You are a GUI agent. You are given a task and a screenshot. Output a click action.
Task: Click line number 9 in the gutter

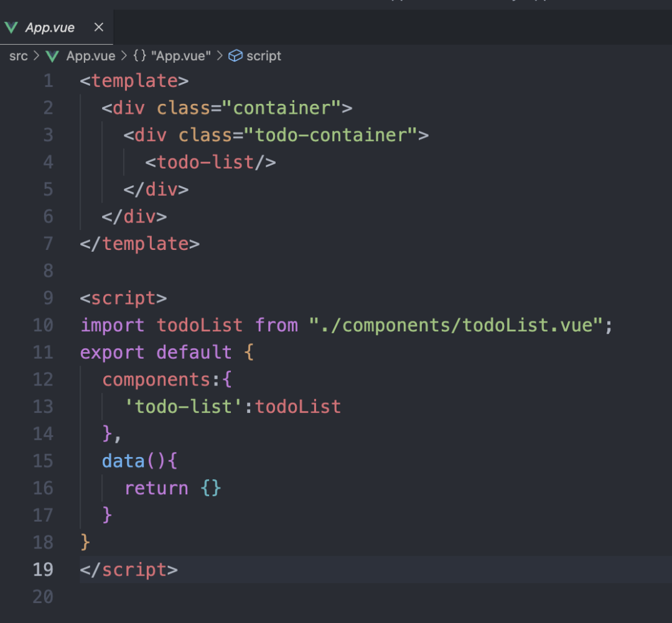[x=48, y=298]
